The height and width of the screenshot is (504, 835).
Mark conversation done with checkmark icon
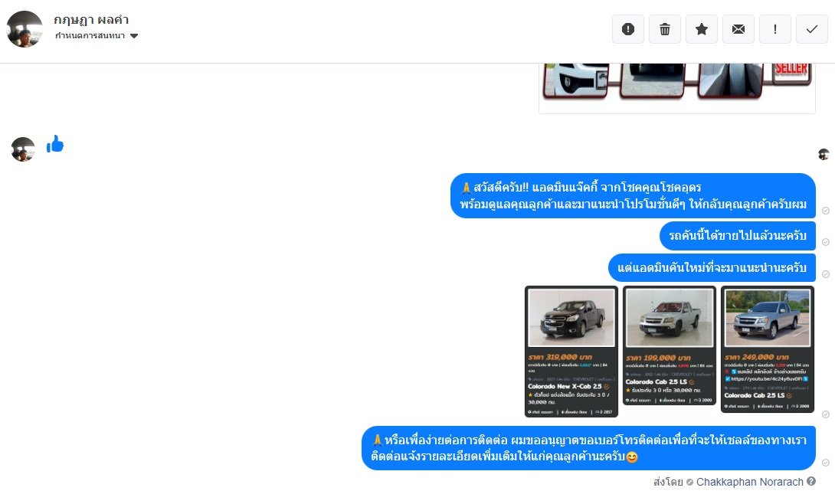(812, 29)
